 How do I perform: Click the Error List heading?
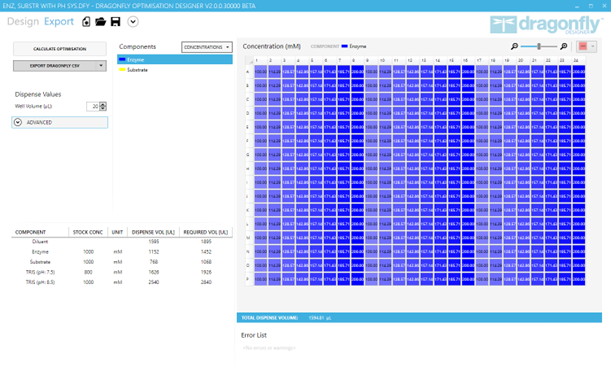tap(254, 335)
